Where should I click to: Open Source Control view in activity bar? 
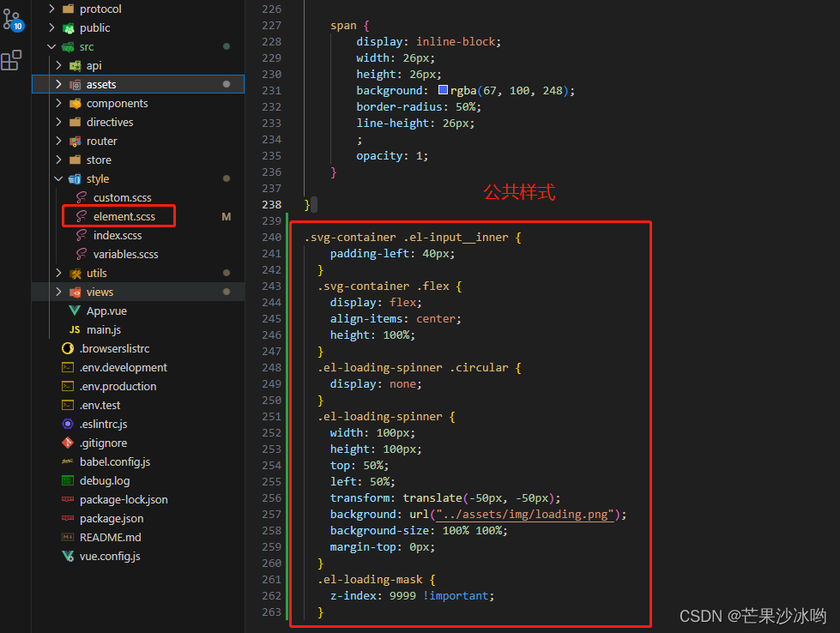click(x=13, y=21)
